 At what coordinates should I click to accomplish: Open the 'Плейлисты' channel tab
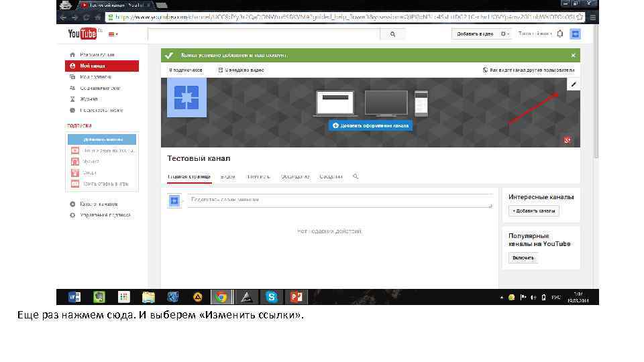click(258, 177)
